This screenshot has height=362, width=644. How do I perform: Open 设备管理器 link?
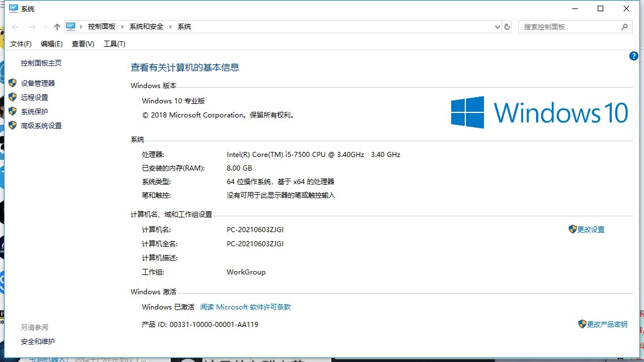38,84
